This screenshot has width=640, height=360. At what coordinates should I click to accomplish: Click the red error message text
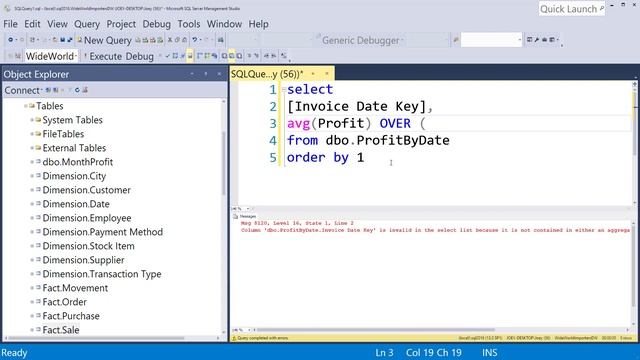[x=435, y=230]
